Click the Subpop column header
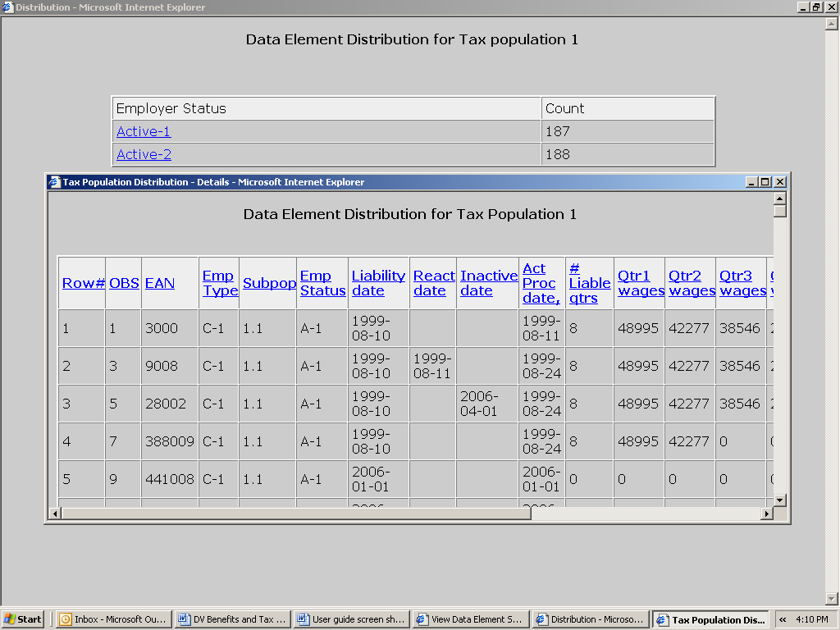Image resolution: width=840 pixels, height=630 pixels. (x=269, y=283)
